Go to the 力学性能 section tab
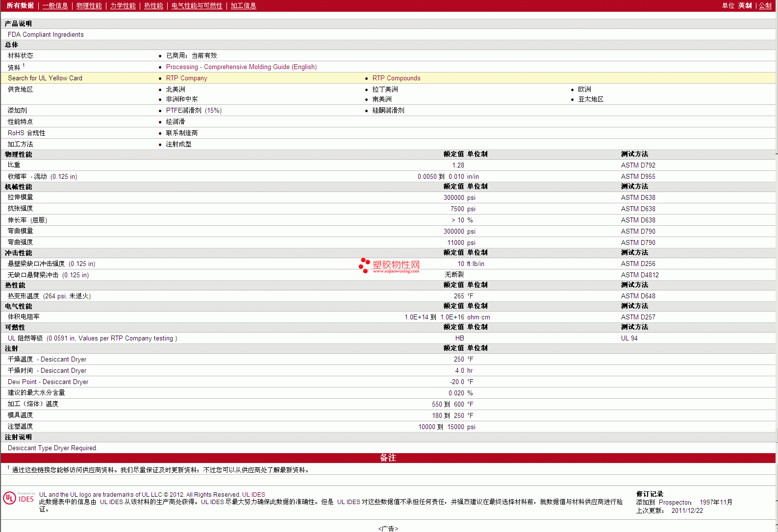Screen dimensions: 778x532 123,6
